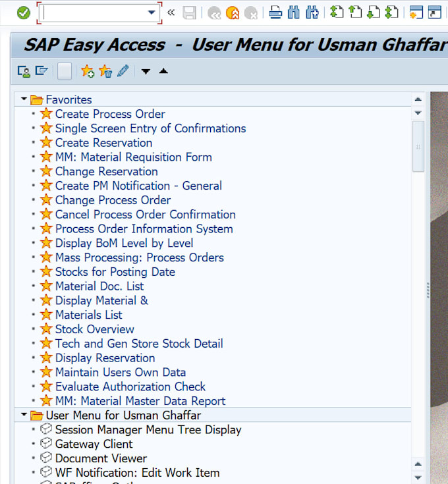Click the Find Next binoculars icon

[312, 13]
